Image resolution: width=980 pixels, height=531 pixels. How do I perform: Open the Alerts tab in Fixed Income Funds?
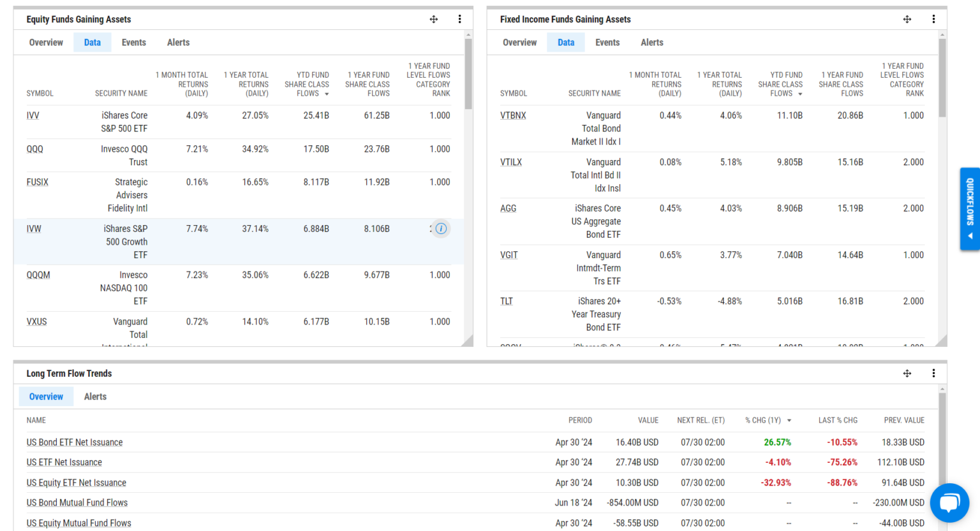tap(651, 42)
